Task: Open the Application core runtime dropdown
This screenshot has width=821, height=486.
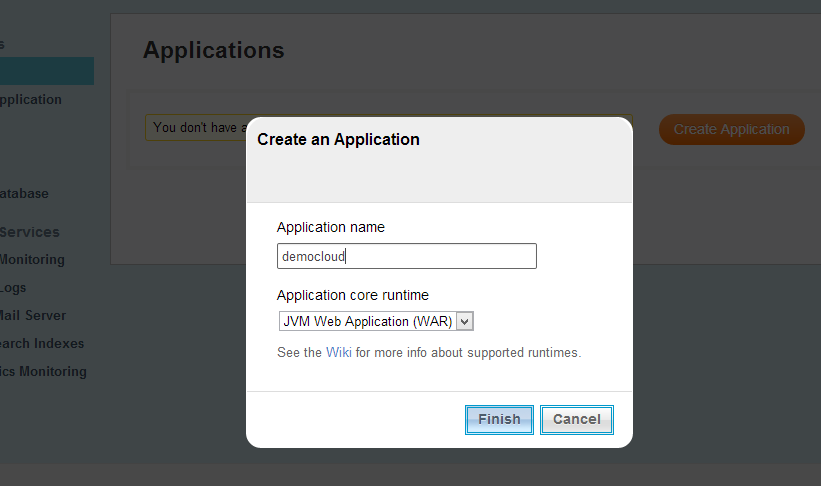Action: pyautogui.click(x=376, y=321)
